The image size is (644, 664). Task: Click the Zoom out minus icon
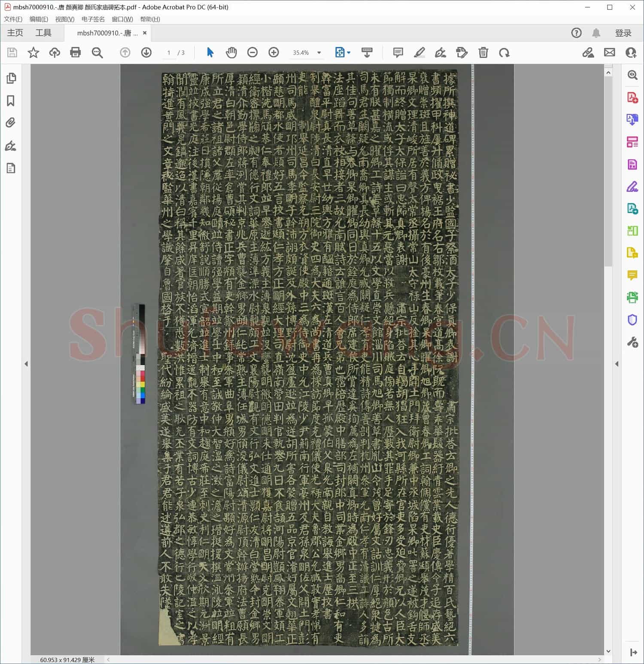click(x=252, y=52)
